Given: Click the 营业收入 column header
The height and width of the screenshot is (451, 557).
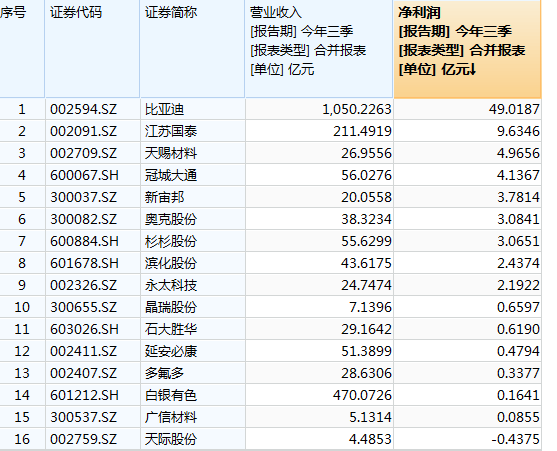Looking at the screenshot, I should 319,49.
